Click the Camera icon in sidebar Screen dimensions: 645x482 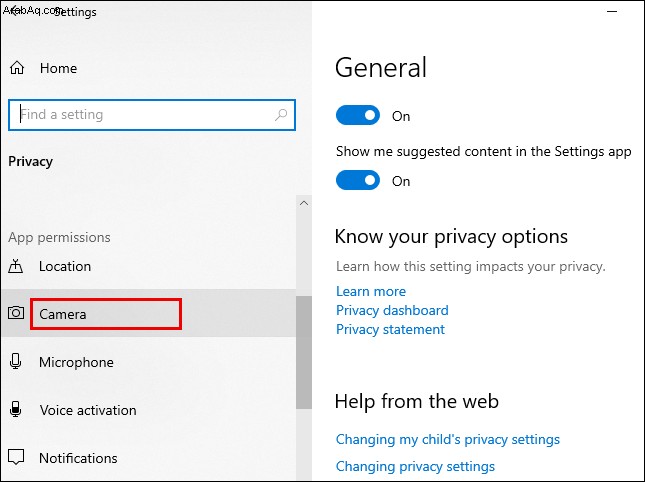click(16, 313)
